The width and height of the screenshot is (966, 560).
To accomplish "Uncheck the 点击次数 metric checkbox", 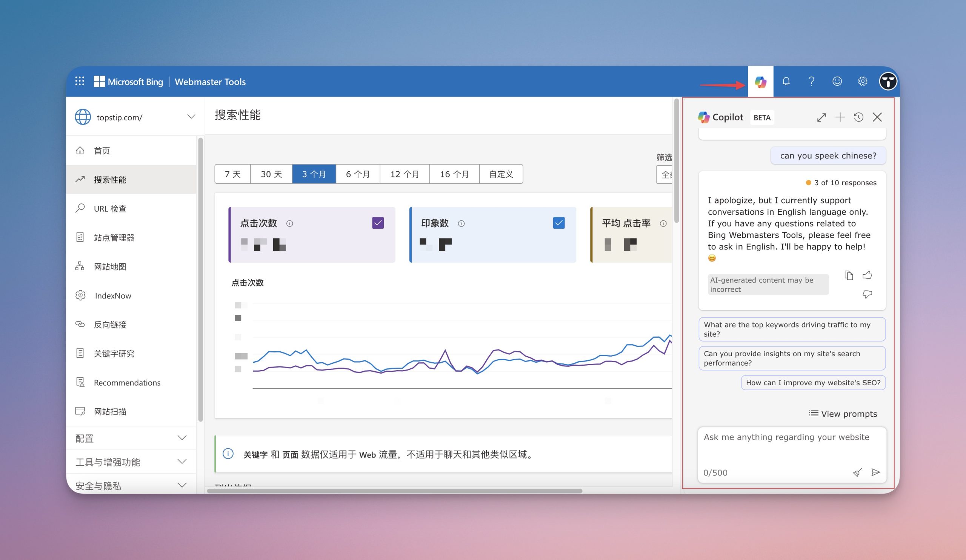I will tap(378, 223).
